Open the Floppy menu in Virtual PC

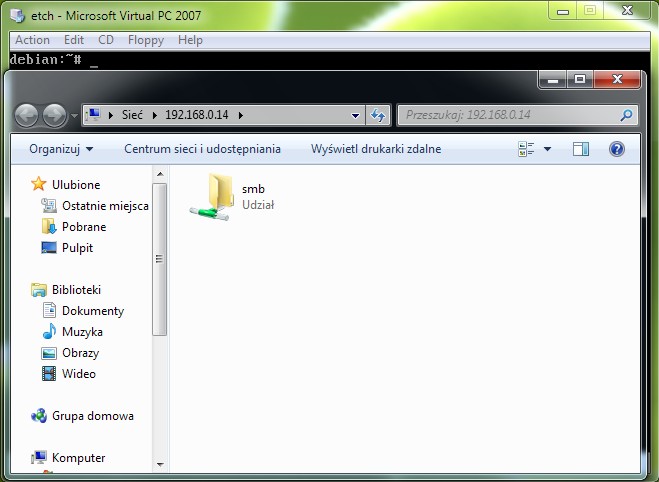point(146,40)
